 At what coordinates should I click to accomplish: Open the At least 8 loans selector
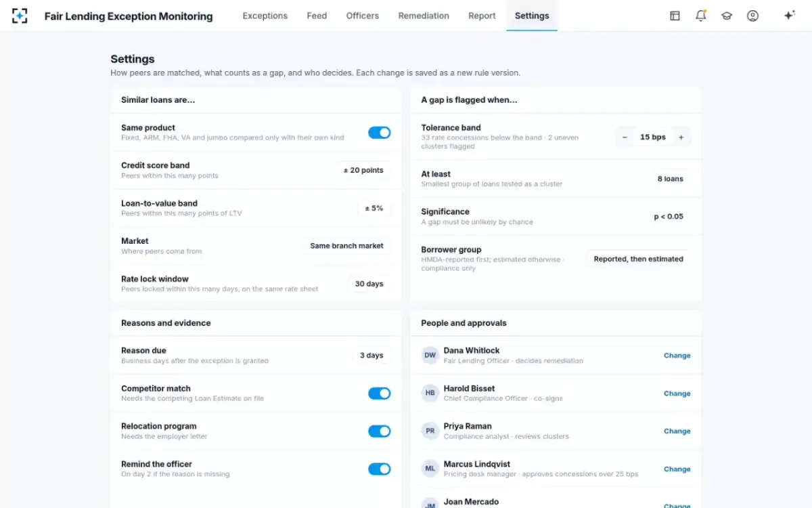[671, 179]
